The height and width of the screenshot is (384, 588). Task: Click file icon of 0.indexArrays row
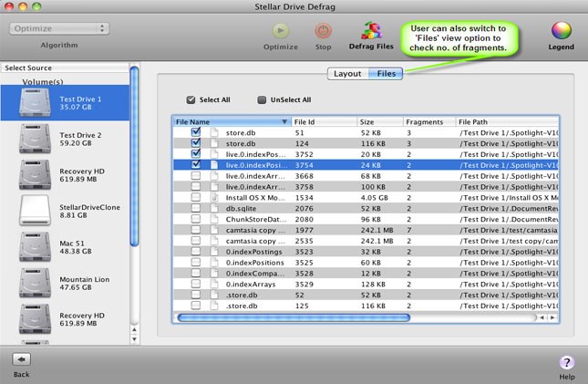click(x=214, y=285)
